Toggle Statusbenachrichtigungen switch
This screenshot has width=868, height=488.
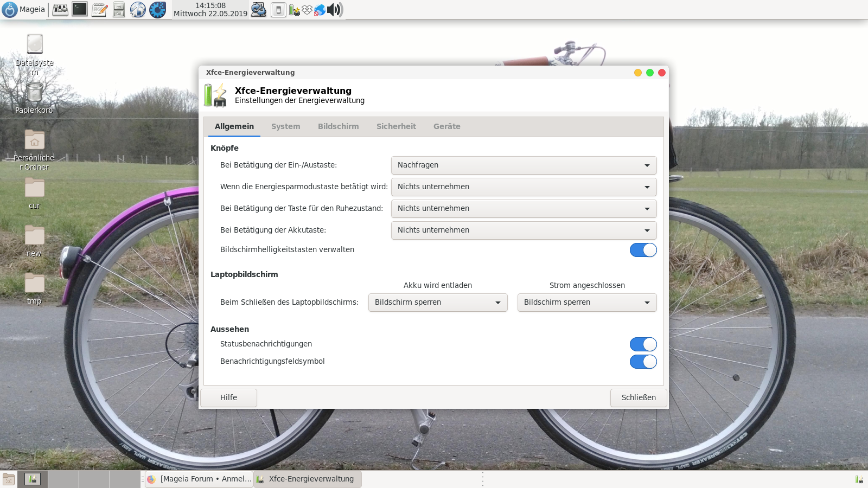(x=643, y=344)
